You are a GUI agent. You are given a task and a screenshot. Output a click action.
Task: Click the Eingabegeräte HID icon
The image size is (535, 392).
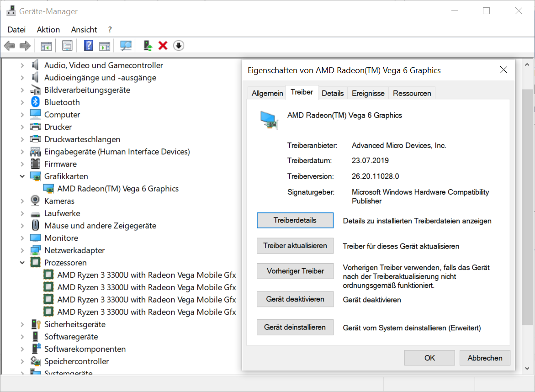point(36,152)
